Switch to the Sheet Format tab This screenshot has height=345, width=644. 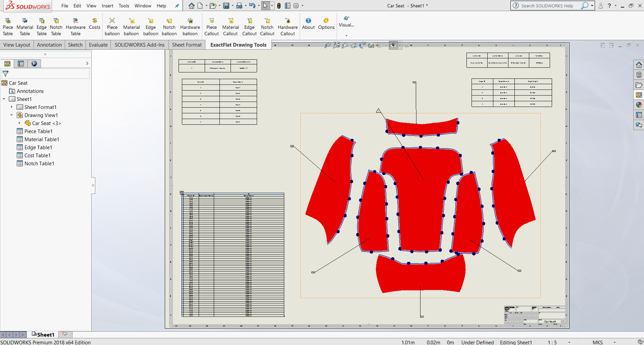pos(187,45)
